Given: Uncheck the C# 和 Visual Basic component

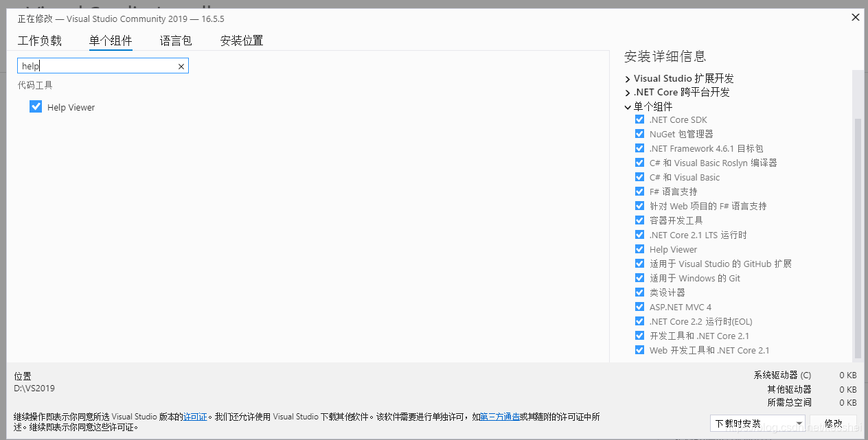Looking at the screenshot, I should pos(640,177).
